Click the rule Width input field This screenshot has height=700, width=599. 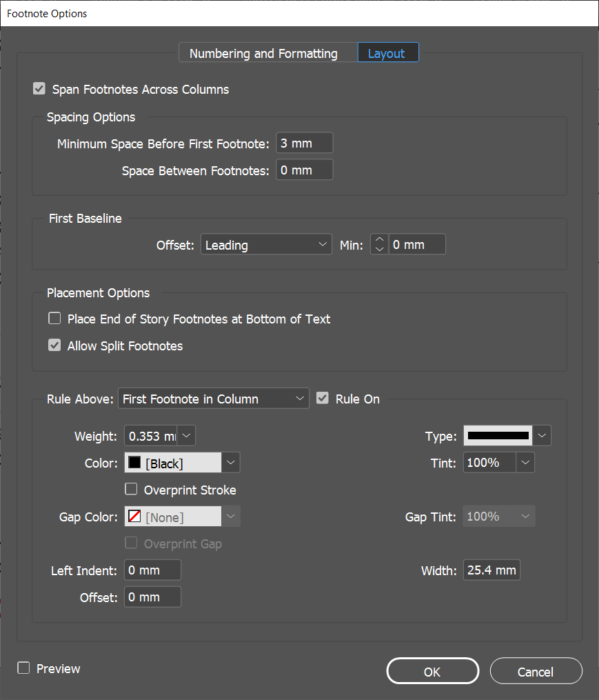click(491, 570)
